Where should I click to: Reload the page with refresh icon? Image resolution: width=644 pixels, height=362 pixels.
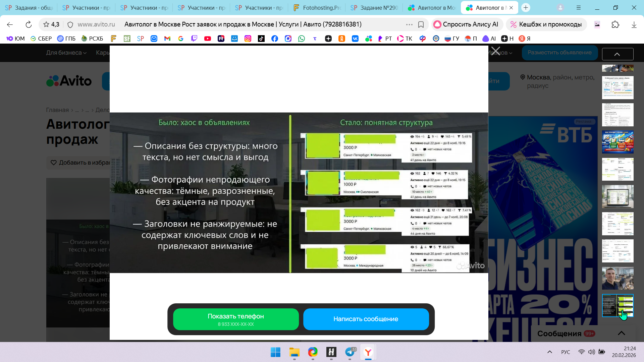point(29,24)
